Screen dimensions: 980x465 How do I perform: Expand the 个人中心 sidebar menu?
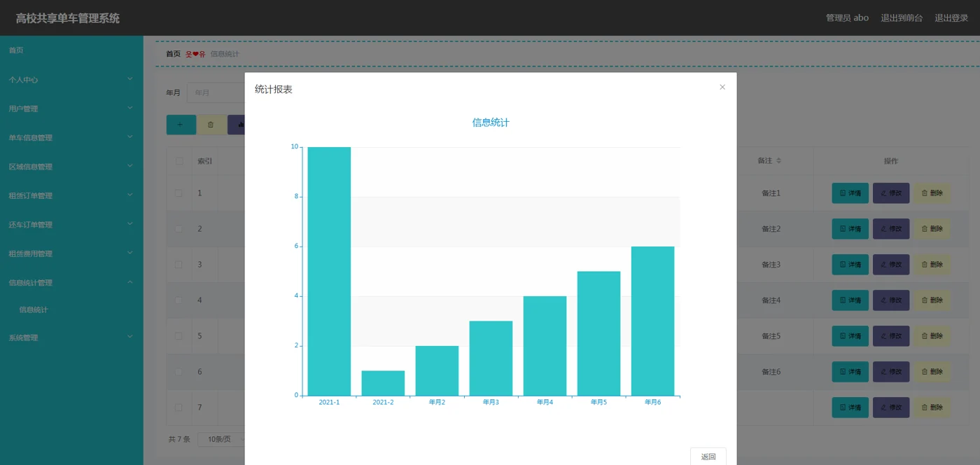pyautogui.click(x=71, y=80)
